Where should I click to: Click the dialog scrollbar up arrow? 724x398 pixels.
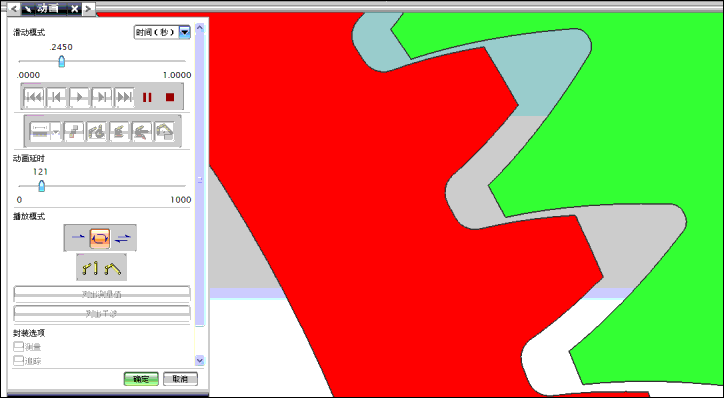click(199, 27)
